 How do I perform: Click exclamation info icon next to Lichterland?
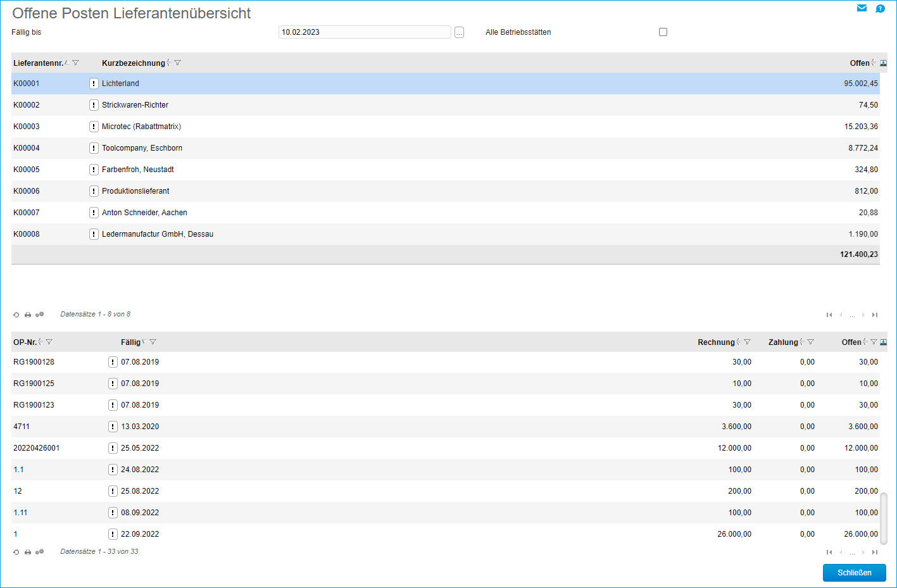[94, 84]
